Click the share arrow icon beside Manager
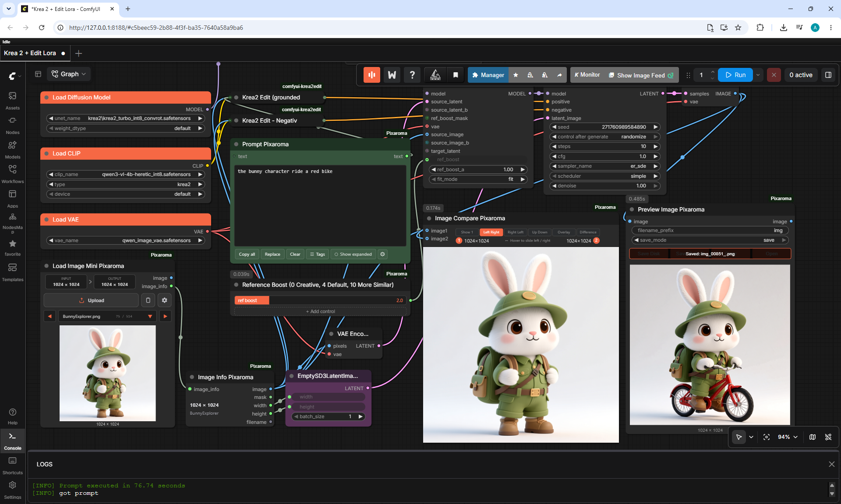Image resolution: width=841 pixels, height=504 pixels. tap(559, 75)
